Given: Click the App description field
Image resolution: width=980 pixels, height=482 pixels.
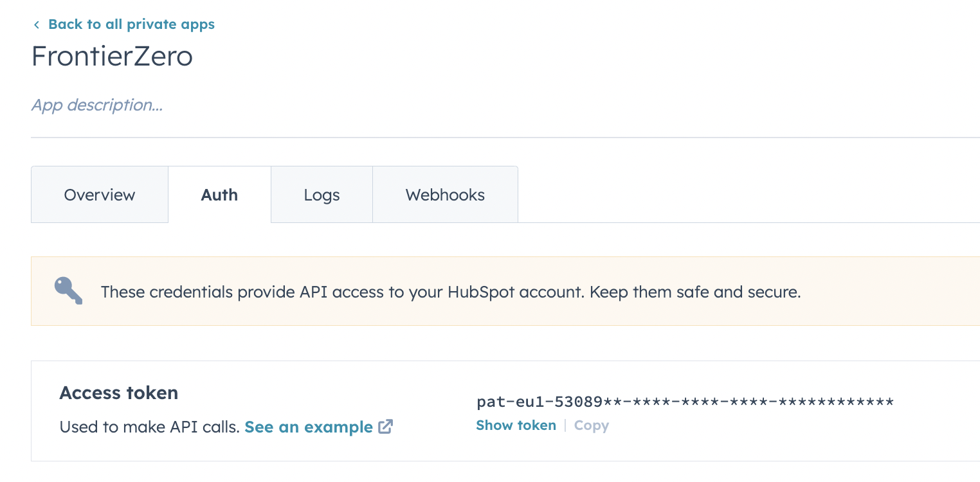Looking at the screenshot, I should (x=97, y=105).
